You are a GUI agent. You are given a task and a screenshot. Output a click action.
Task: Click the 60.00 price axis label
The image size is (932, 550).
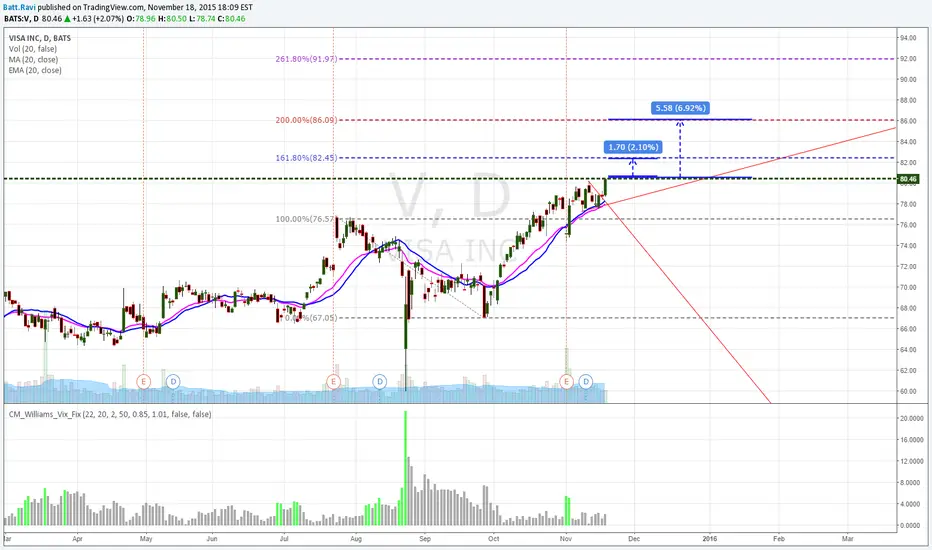tap(908, 392)
